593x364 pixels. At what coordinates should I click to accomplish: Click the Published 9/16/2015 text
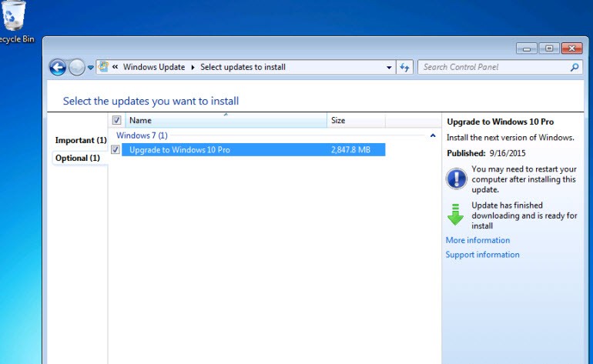(x=486, y=153)
